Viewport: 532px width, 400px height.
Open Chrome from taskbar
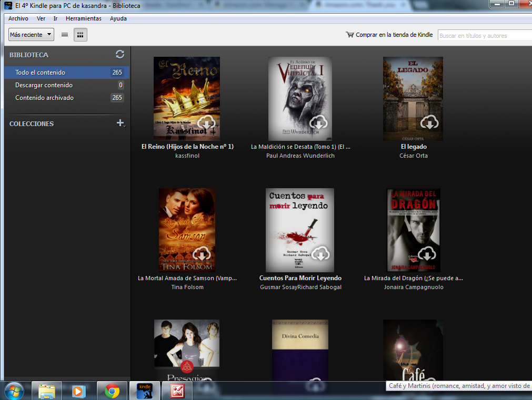tap(112, 391)
